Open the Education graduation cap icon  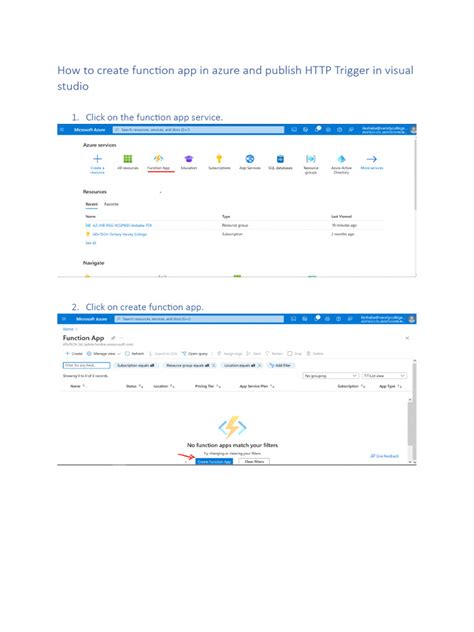pos(189,158)
